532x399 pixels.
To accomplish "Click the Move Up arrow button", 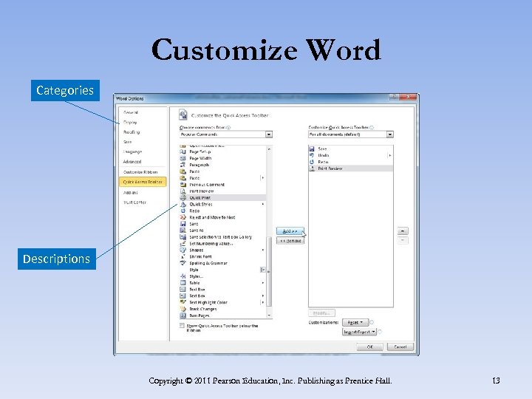I will pyautogui.click(x=403, y=231).
